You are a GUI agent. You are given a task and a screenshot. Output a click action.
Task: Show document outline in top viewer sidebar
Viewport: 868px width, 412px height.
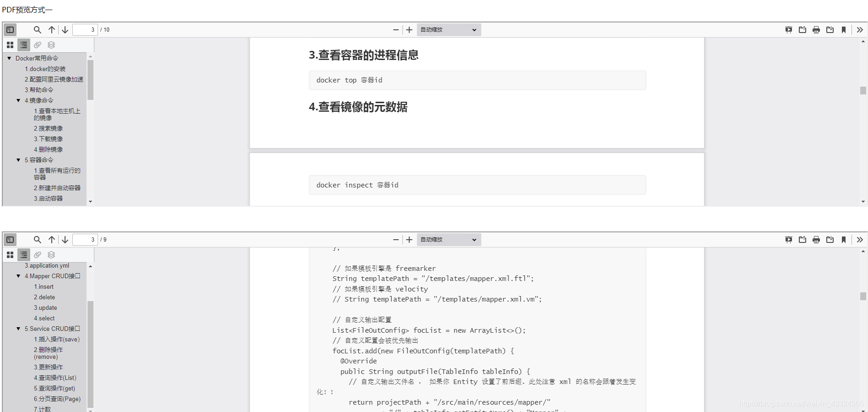click(24, 45)
